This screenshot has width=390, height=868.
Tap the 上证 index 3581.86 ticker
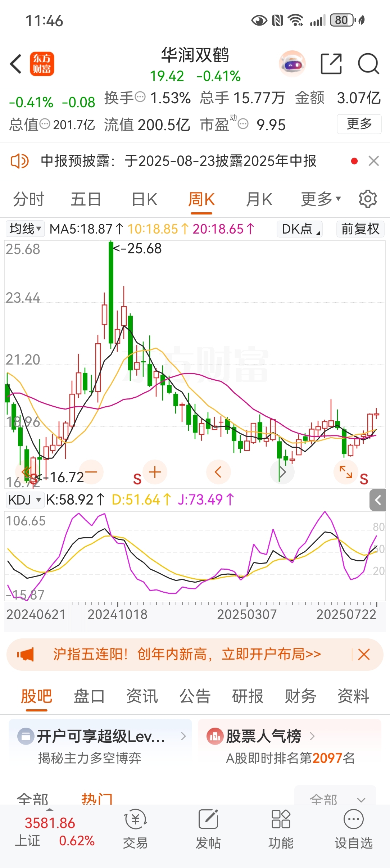tap(55, 832)
